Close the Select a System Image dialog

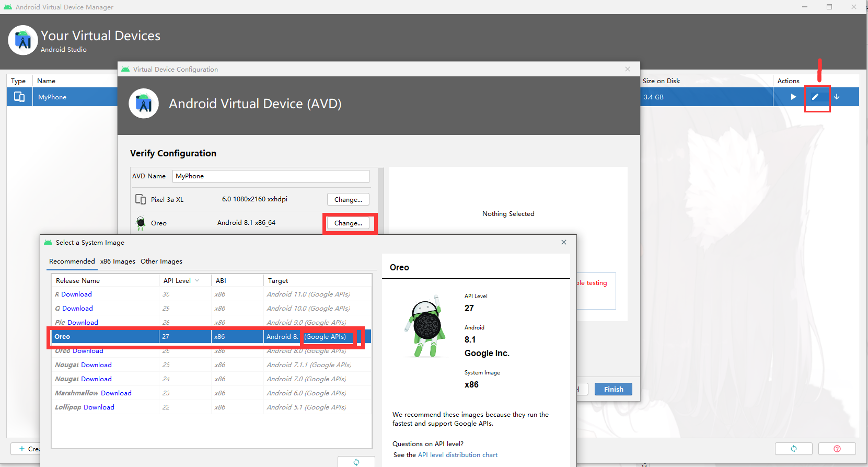click(564, 242)
